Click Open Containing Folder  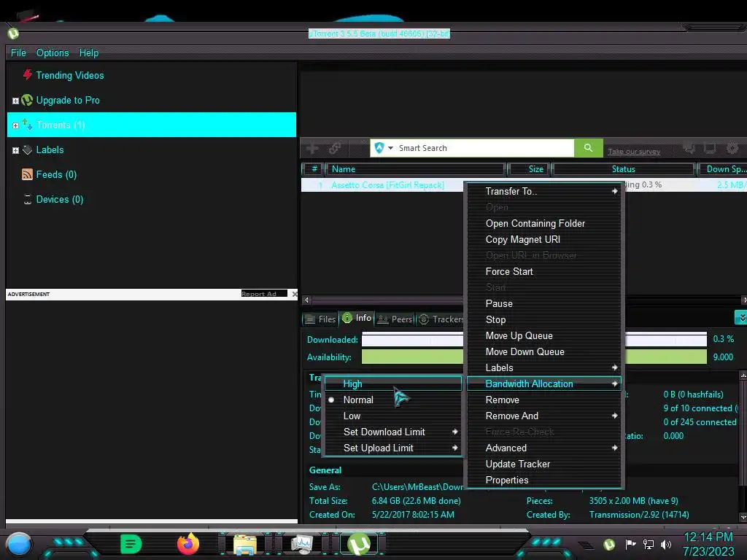point(544,223)
